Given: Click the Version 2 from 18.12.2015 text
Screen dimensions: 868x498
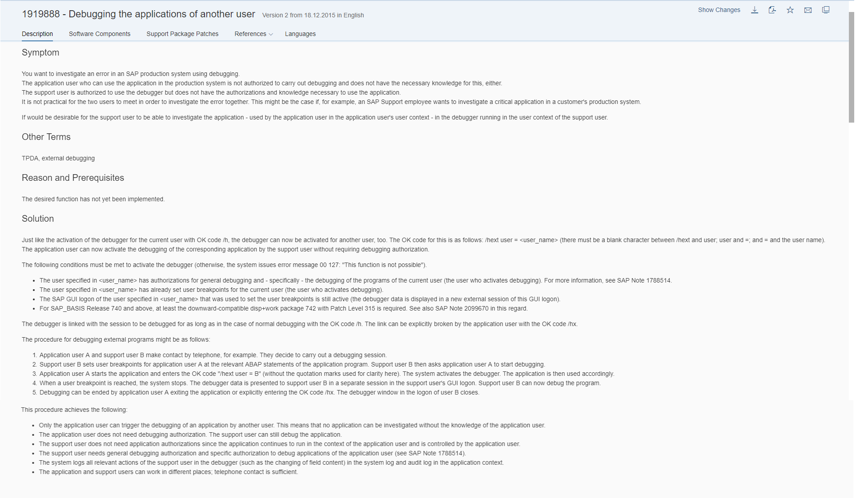Looking at the screenshot, I should tap(313, 15).
